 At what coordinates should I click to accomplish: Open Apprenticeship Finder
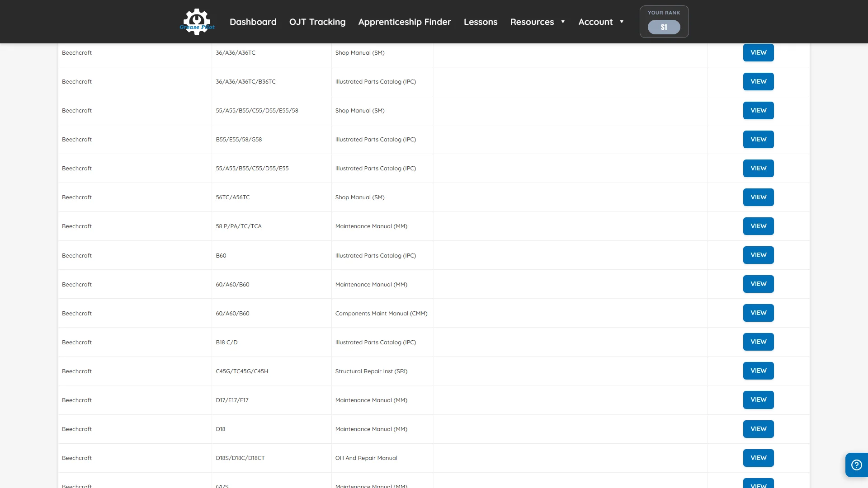[x=405, y=22]
